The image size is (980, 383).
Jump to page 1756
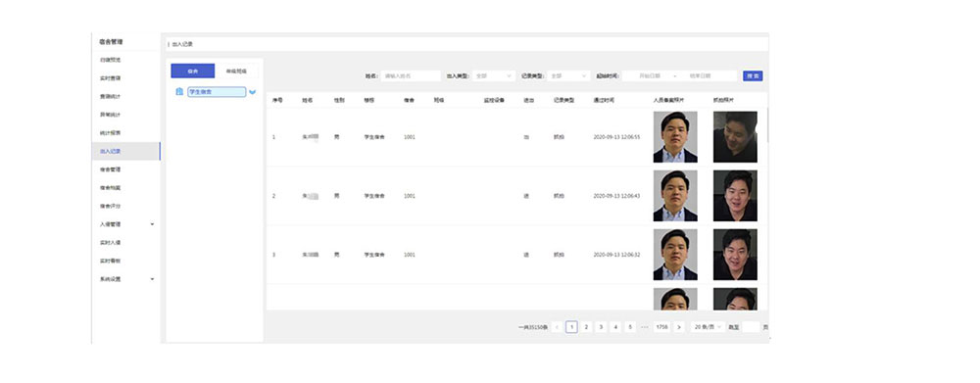(x=661, y=327)
